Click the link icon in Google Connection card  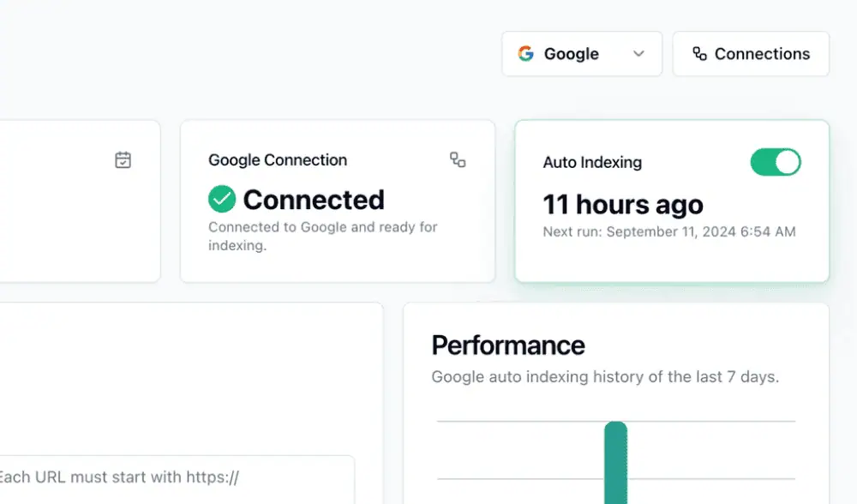click(x=458, y=159)
